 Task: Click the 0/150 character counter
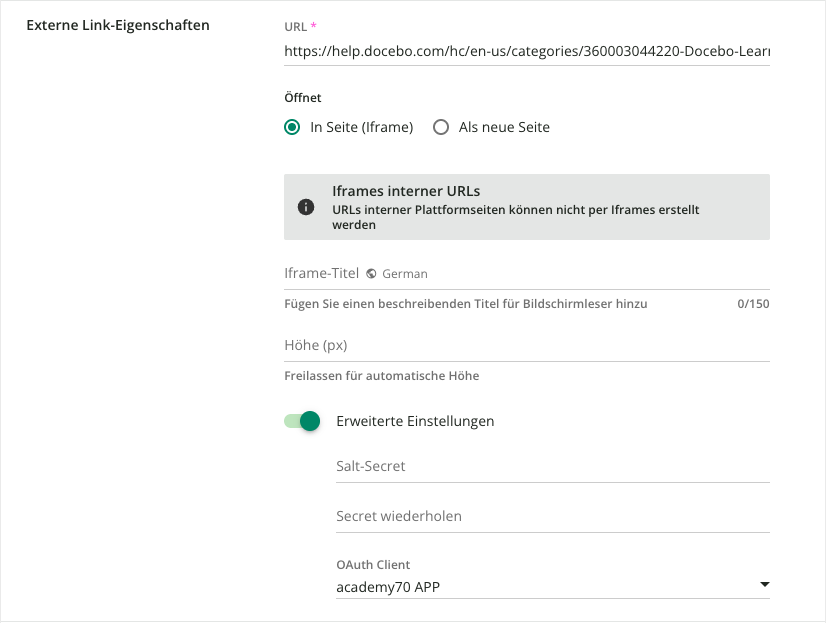coord(753,304)
